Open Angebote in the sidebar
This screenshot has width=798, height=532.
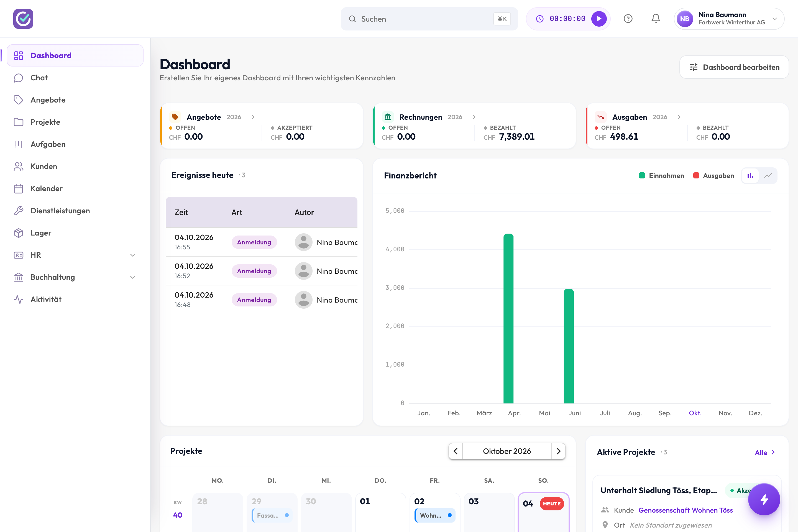tap(75, 100)
